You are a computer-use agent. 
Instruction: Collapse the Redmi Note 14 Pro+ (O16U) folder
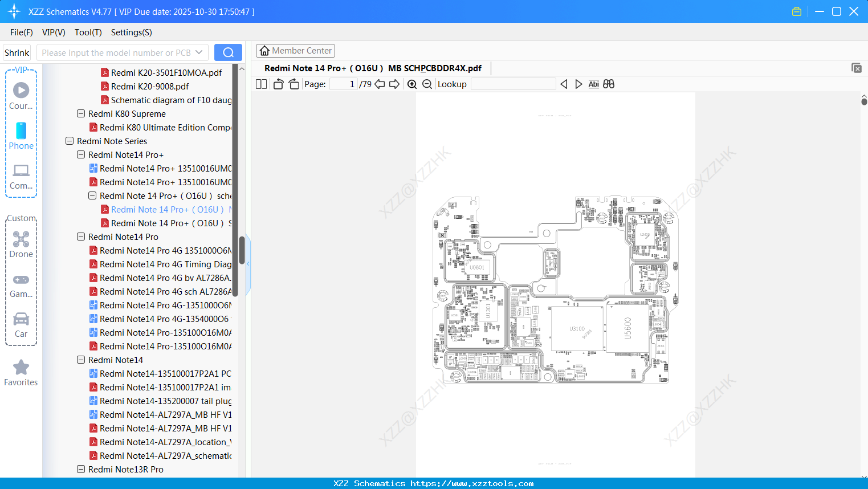[x=92, y=195]
